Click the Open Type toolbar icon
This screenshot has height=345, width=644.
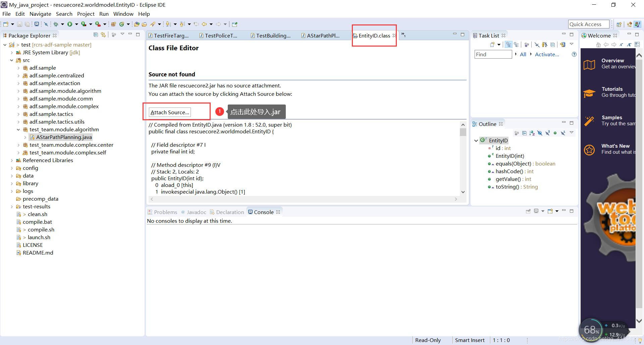137,24
